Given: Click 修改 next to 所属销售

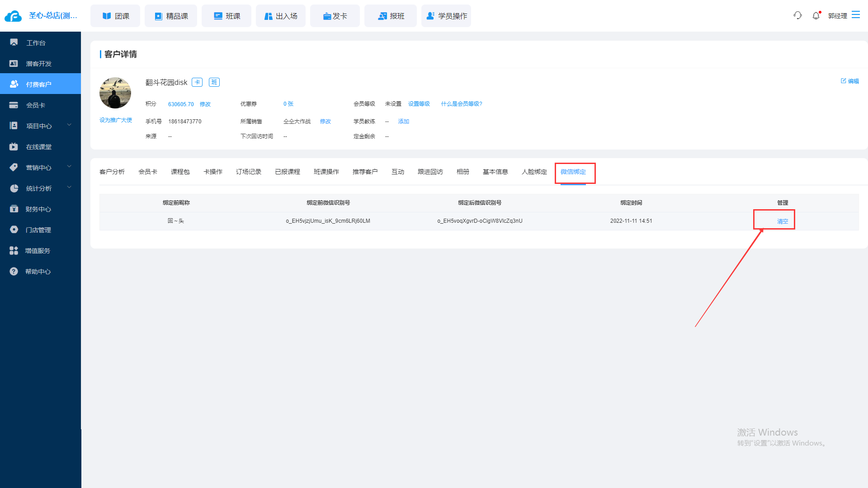Looking at the screenshot, I should [x=325, y=122].
